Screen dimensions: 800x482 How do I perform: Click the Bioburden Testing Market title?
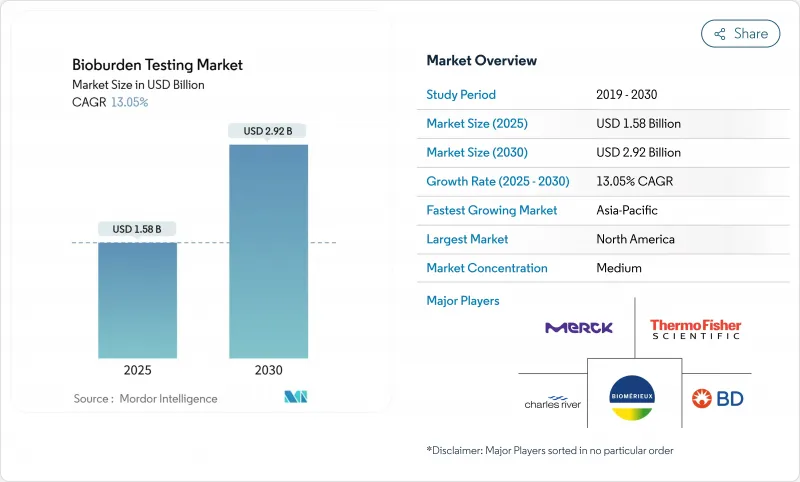pyautogui.click(x=157, y=65)
